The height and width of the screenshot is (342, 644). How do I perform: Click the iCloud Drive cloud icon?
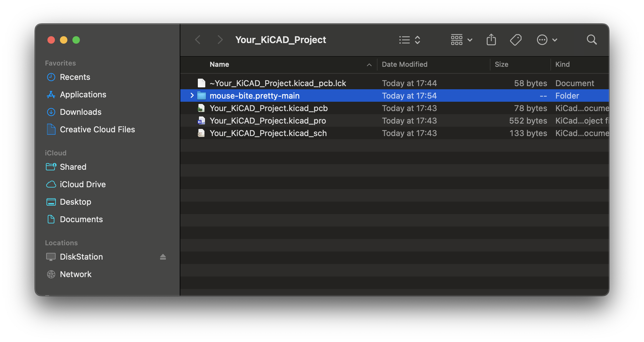51,184
